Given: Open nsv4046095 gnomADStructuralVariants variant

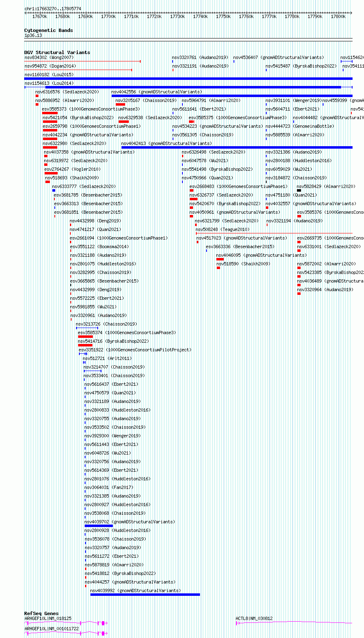Looking at the screenshot, I should [x=261, y=255].
